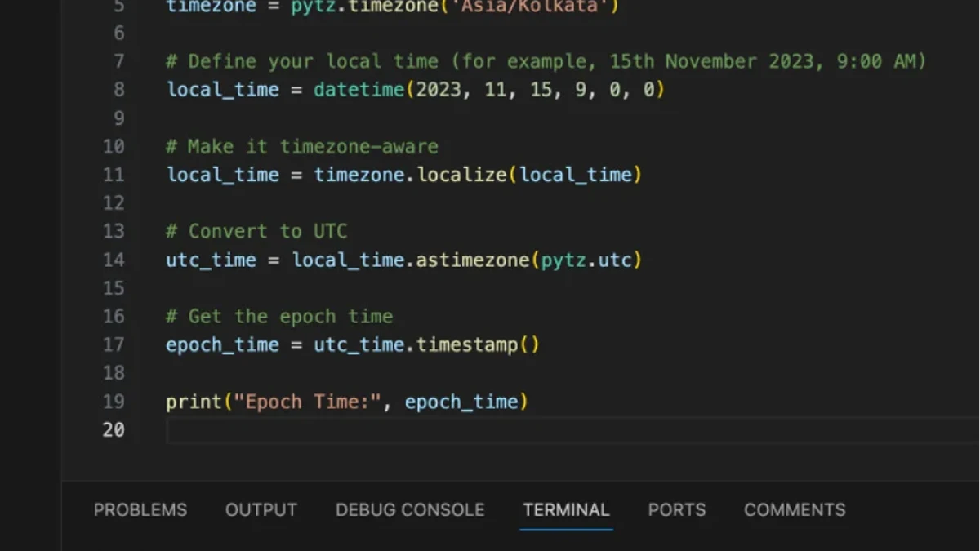
Task: Show the PORTS tab
Action: pyautogui.click(x=677, y=509)
